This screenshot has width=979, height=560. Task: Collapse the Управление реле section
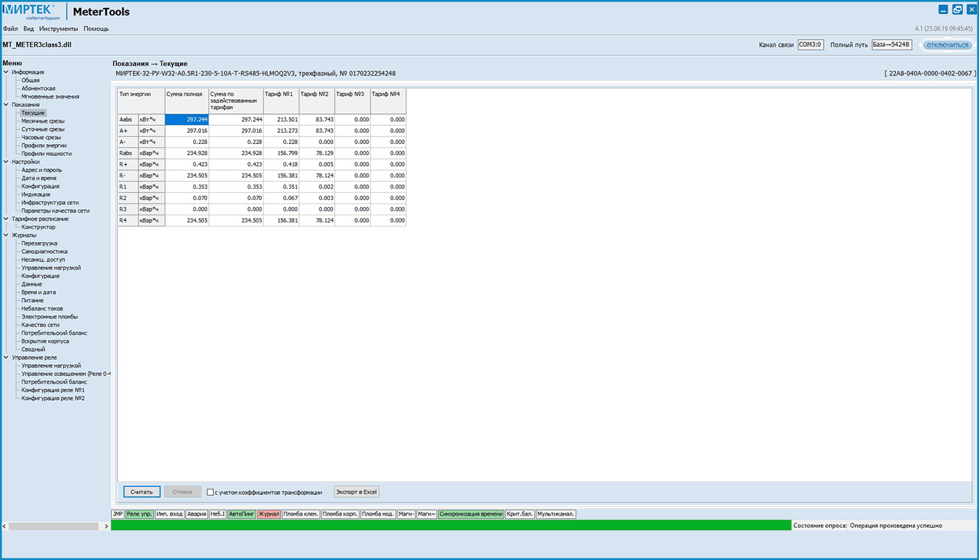(x=6, y=357)
